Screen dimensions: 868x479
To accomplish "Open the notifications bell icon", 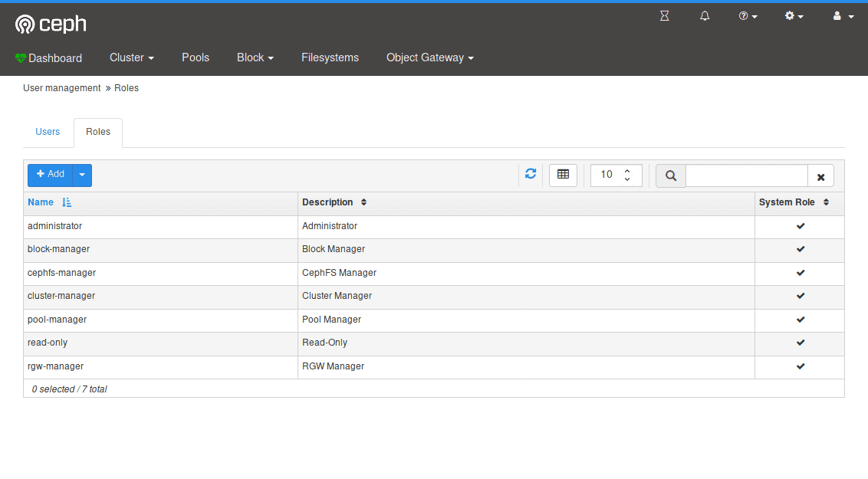I will click(x=705, y=16).
